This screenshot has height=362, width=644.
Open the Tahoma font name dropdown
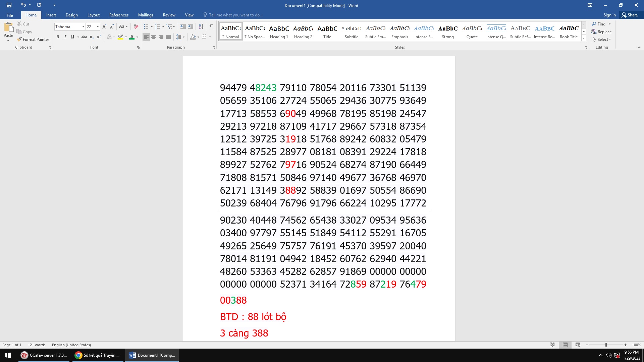[x=83, y=26]
